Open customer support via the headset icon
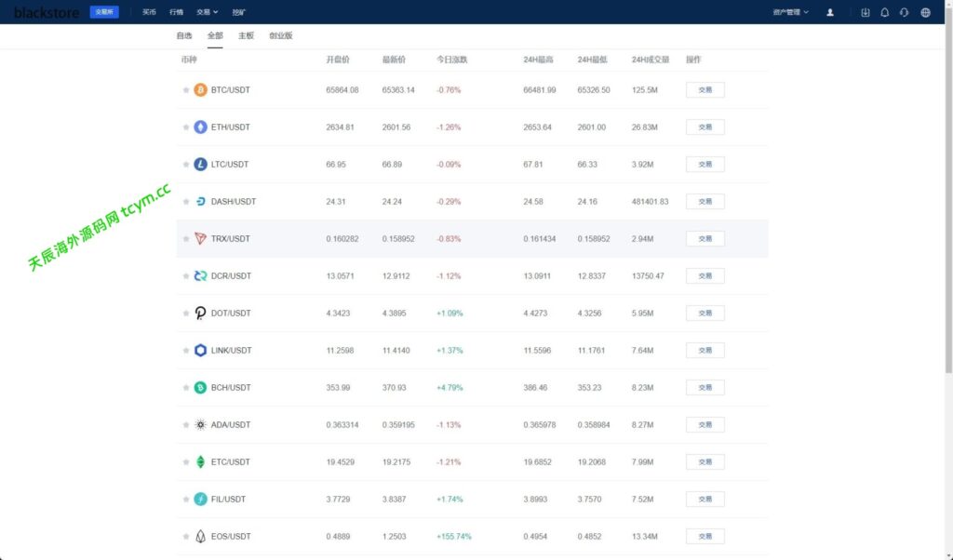The height and width of the screenshot is (560, 953). click(905, 13)
